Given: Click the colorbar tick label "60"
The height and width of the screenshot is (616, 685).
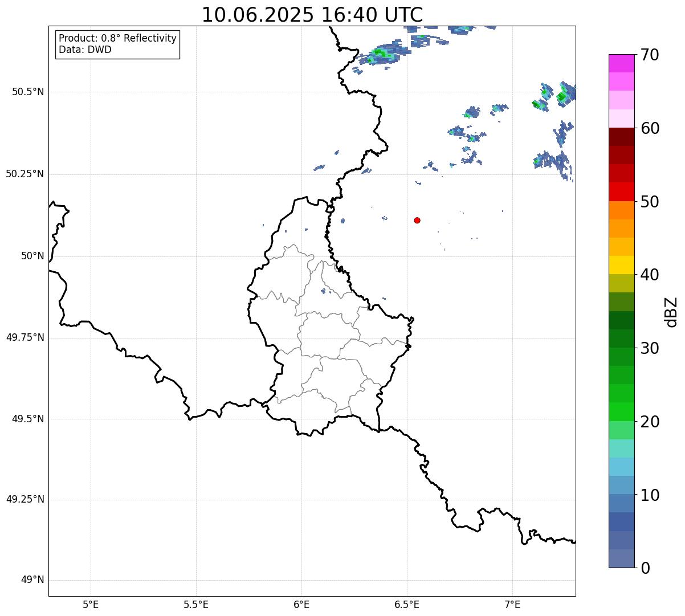Looking at the screenshot, I should tap(649, 128).
